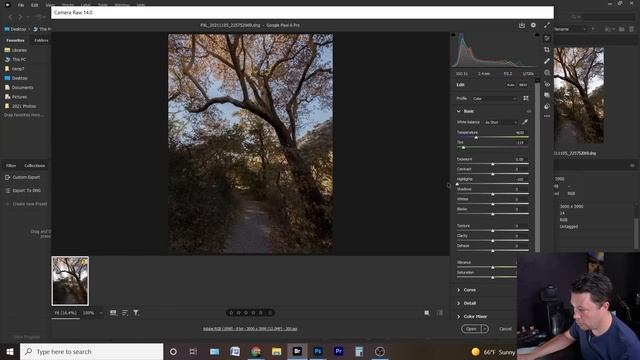Click the save image export icon
The height and width of the screenshot is (360, 640).
click(x=522, y=25)
